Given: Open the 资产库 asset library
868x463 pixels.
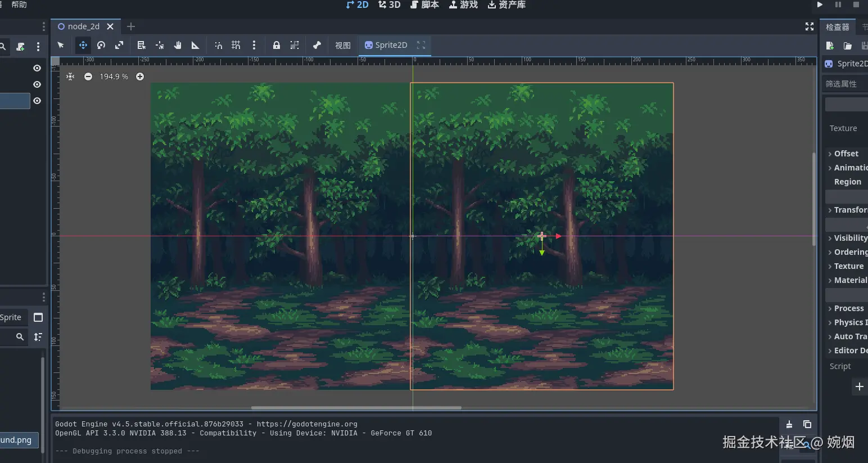Looking at the screenshot, I should coord(507,5).
